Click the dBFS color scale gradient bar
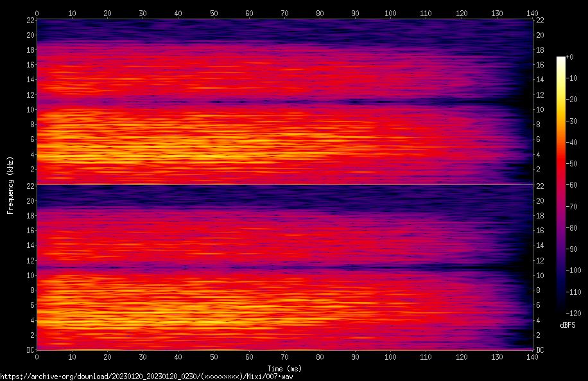This screenshot has width=588, height=381. (561, 185)
